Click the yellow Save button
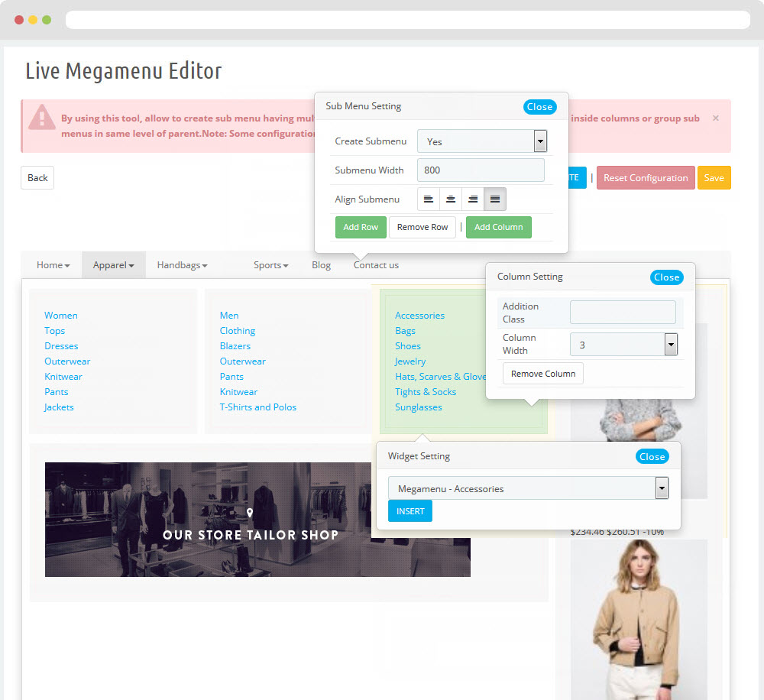The image size is (764, 700). 714,178
